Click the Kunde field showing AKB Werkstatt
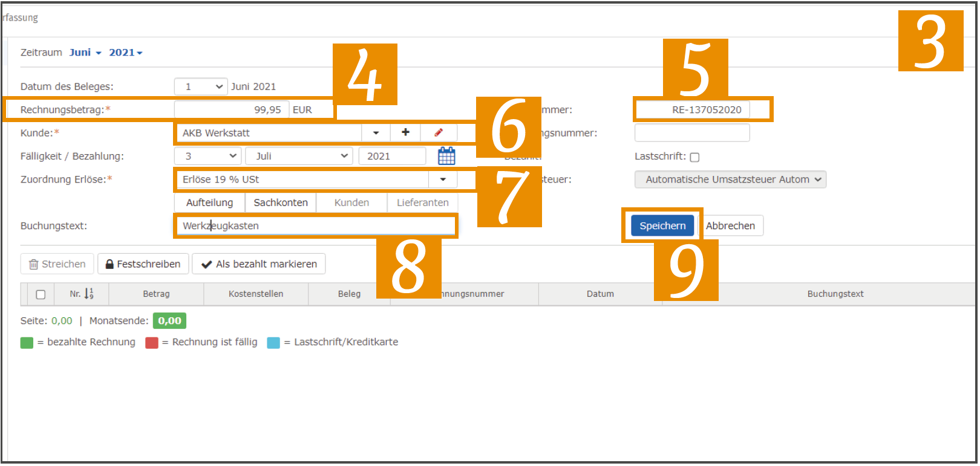This screenshot has width=980, height=466. (268, 132)
